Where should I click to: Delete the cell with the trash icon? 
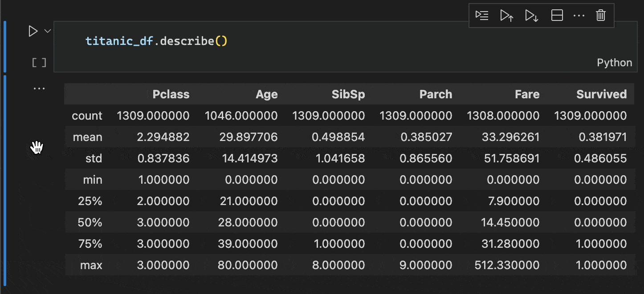600,15
